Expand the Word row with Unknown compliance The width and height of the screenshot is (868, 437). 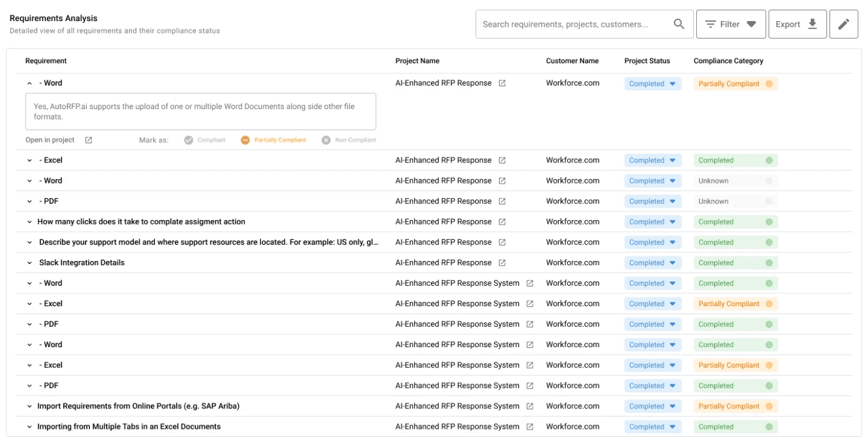pos(29,181)
